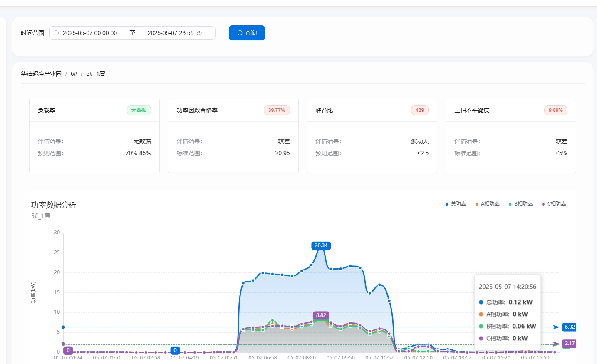
Task: Toggle B相功率 legend entry
Action: (x=520, y=204)
